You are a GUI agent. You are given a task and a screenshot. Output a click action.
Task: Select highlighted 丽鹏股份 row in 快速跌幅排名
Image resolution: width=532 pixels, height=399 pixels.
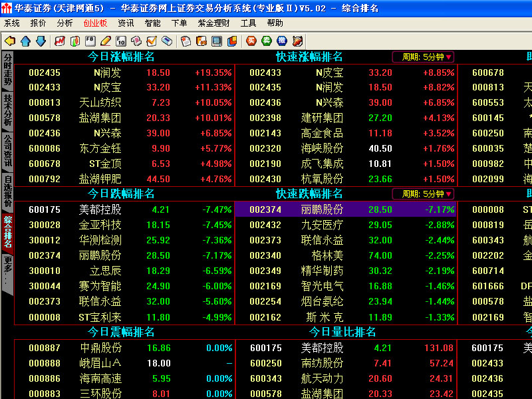[x=346, y=209]
